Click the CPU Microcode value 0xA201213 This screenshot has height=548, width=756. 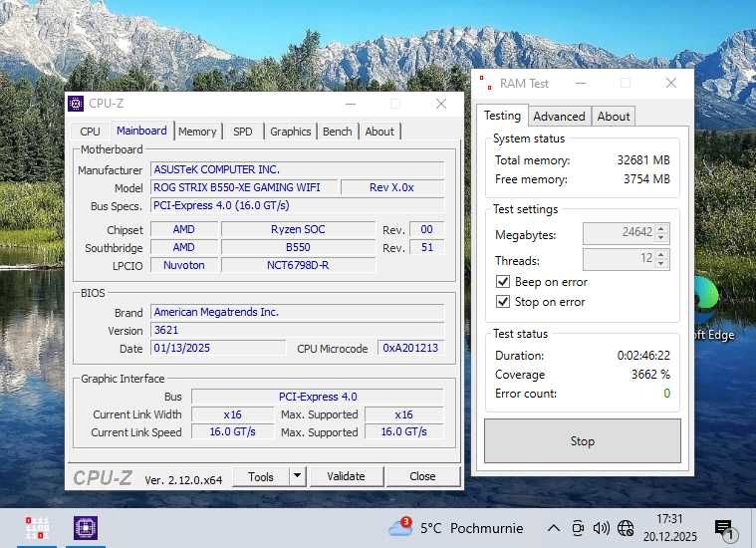410,348
